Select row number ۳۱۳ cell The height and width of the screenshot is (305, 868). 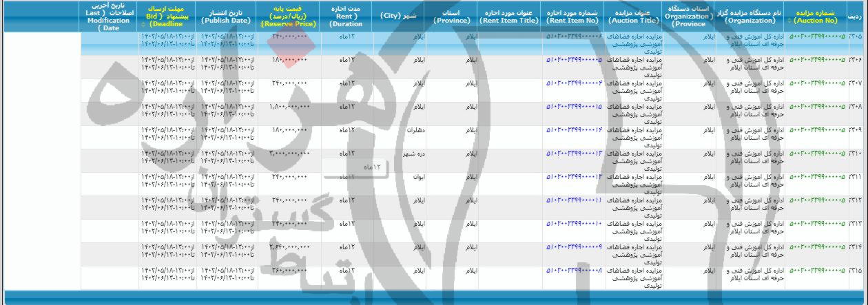[x=856, y=223]
